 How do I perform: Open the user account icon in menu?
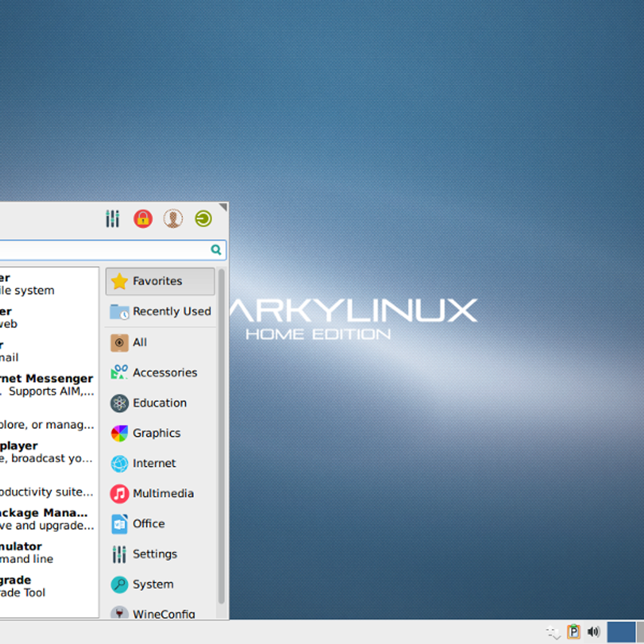(173, 218)
